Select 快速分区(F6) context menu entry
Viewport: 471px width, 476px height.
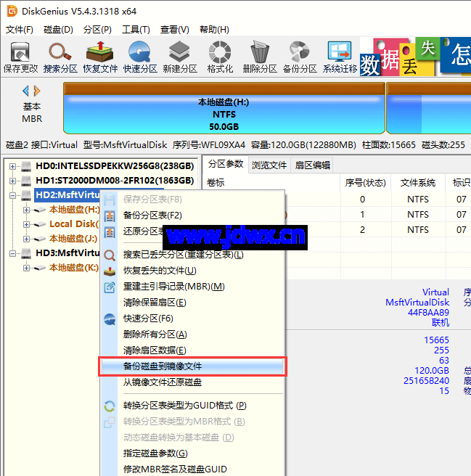point(192,319)
